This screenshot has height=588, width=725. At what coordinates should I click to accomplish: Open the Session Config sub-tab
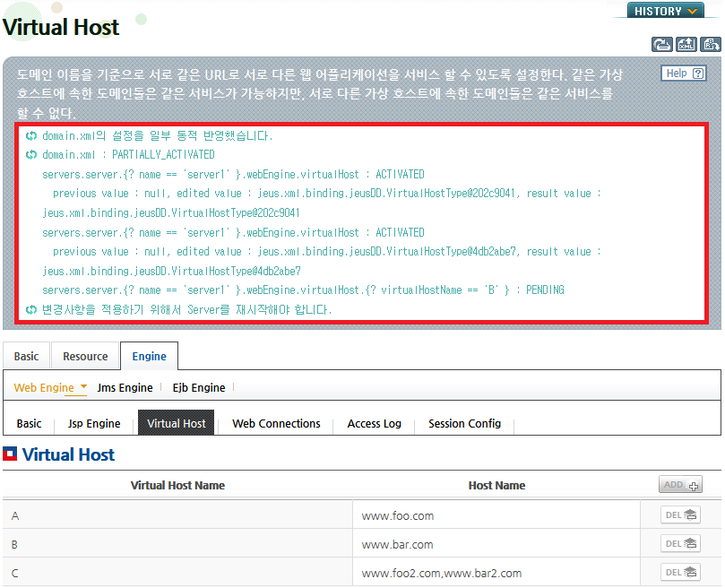pyautogui.click(x=465, y=423)
